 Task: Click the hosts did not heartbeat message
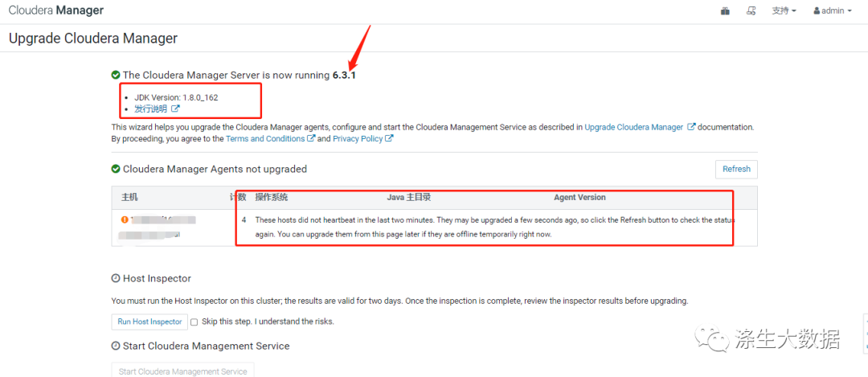[x=495, y=227]
